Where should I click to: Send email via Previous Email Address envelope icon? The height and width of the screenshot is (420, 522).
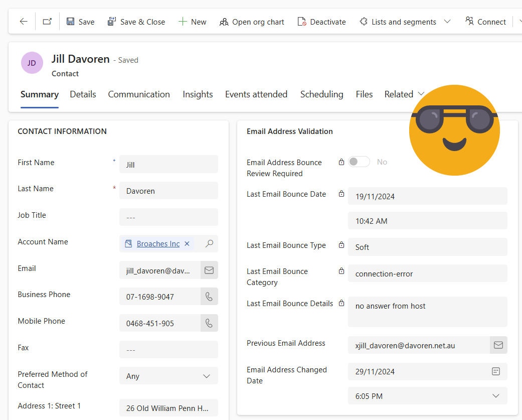click(x=498, y=345)
